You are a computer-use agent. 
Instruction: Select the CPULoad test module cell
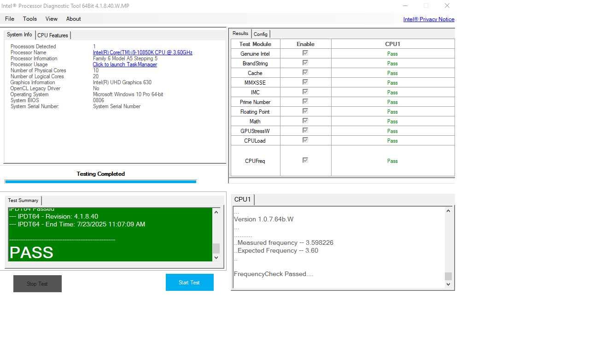[255, 141]
